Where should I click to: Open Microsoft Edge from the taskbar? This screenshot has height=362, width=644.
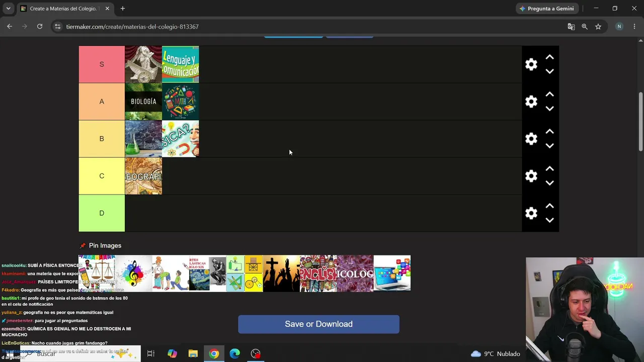coord(235,353)
